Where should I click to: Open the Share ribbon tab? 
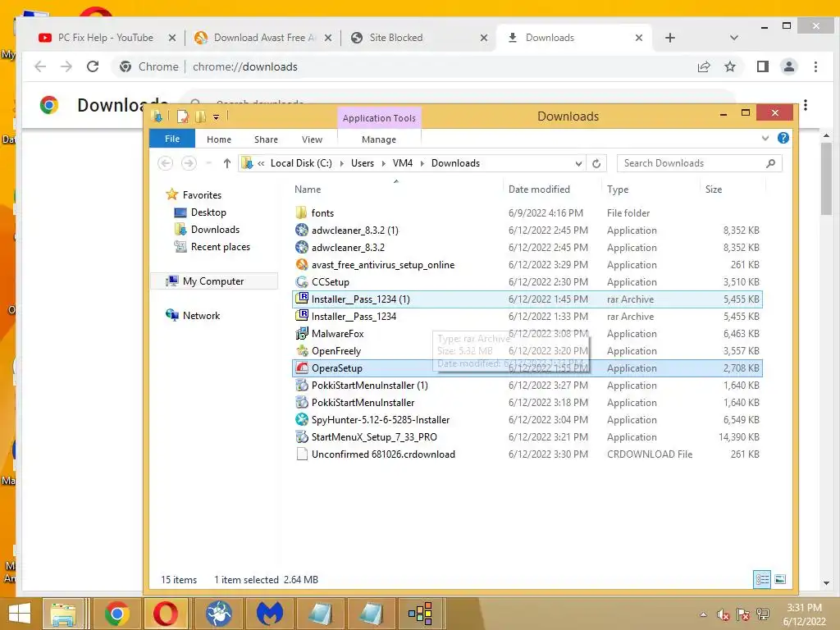click(x=266, y=139)
